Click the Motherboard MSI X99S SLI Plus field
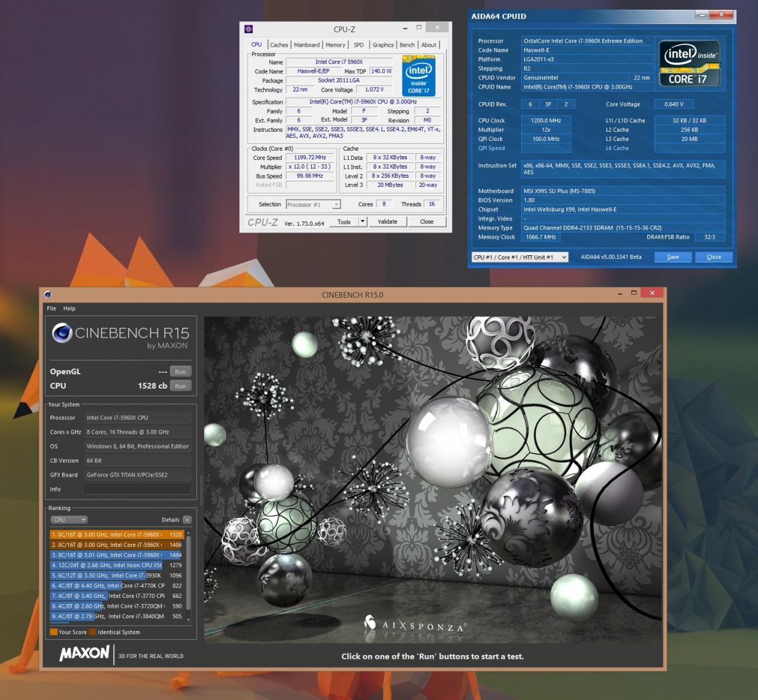 click(623, 191)
